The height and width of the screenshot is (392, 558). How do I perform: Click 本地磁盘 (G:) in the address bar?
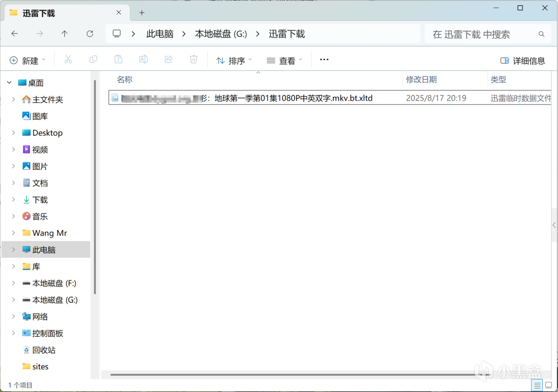pos(221,34)
